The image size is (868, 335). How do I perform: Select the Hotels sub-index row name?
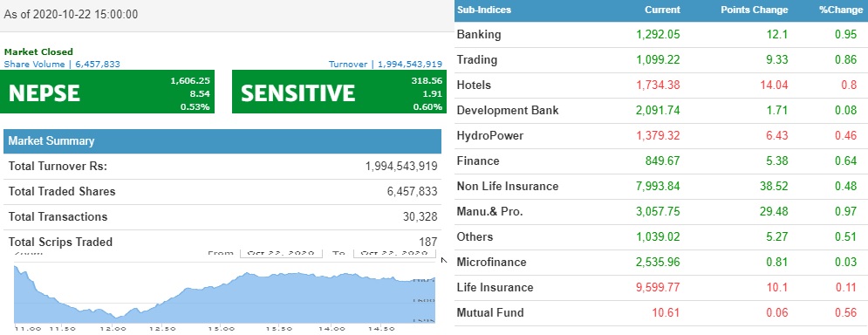[x=474, y=85]
